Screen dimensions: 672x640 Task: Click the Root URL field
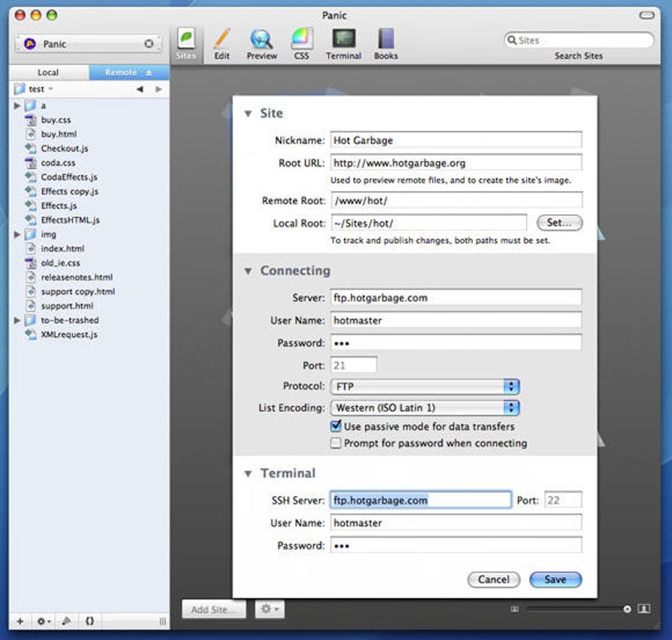click(x=456, y=163)
